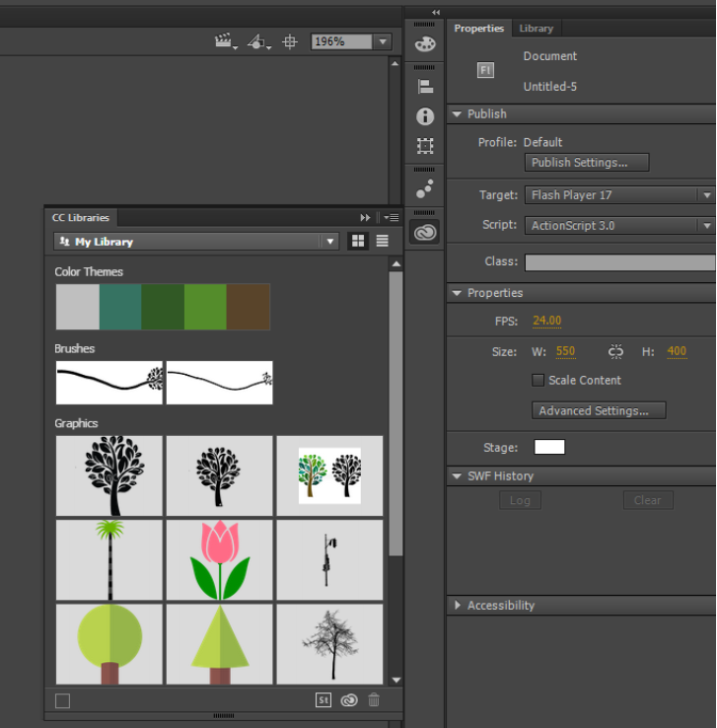Image resolution: width=717 pixels, height=728 pixels.
Task: Enable the Scale Content checkbox
Action: pos(538,380)
